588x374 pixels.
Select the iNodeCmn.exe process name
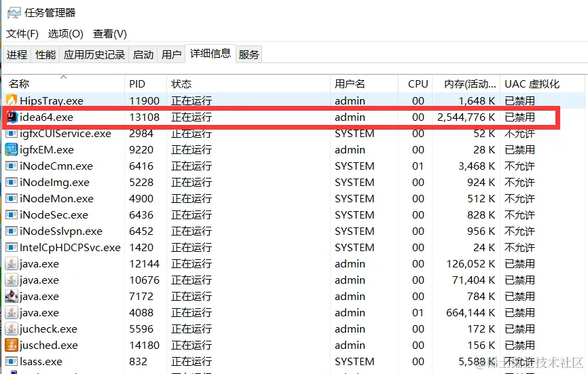[56, 166]
